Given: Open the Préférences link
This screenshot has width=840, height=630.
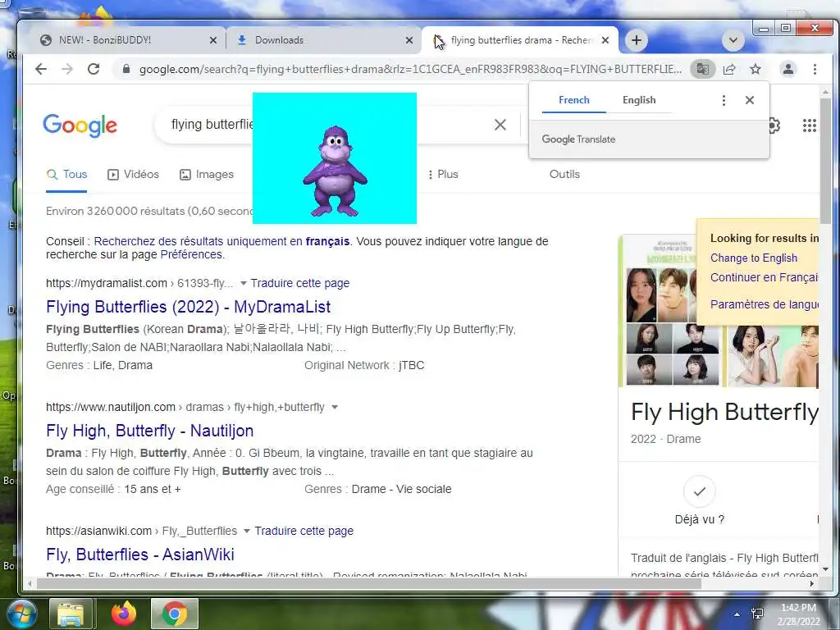Looking at the screenshot, I should (x=191, y=254).
